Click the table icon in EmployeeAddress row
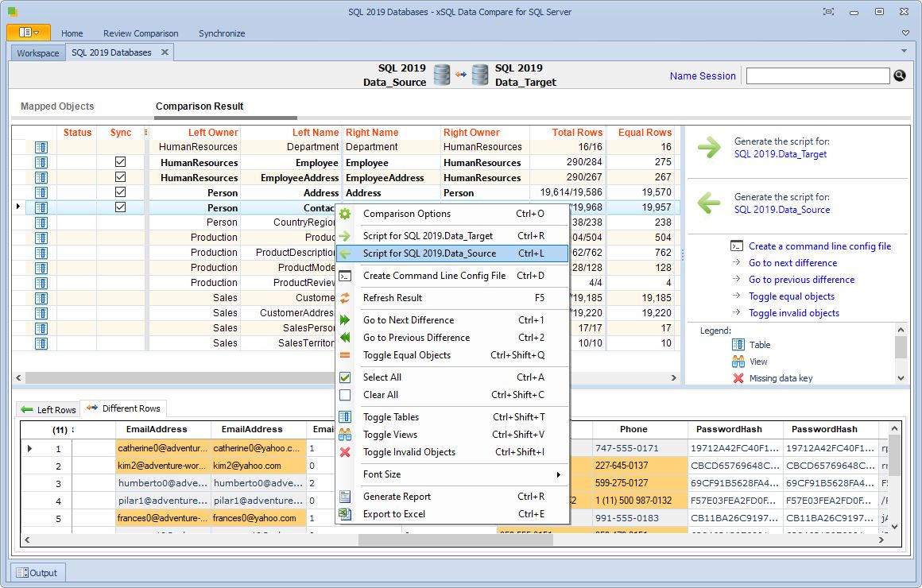Image resolution: width=922 pixels, height=588 pixels. click(41, 177)
